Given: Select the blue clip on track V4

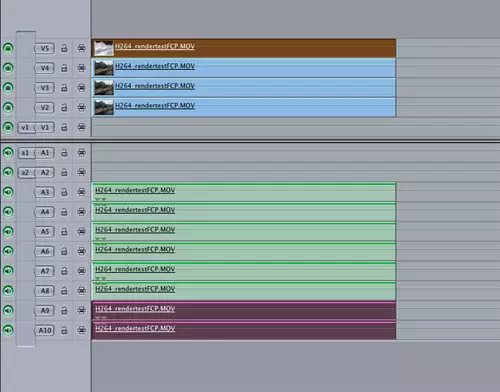Looking at the screenshot, I should click(x=244, y=68).
